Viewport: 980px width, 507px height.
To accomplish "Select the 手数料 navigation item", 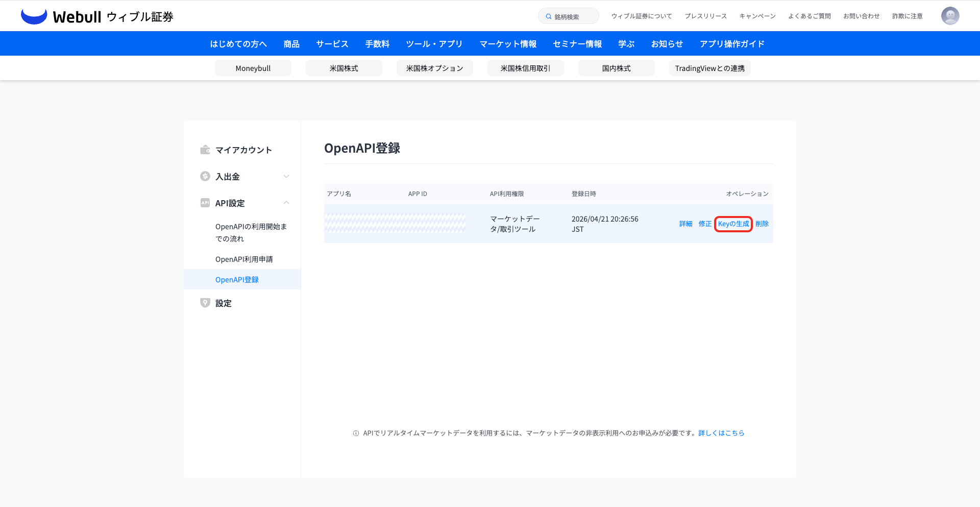I will point(377,44).
